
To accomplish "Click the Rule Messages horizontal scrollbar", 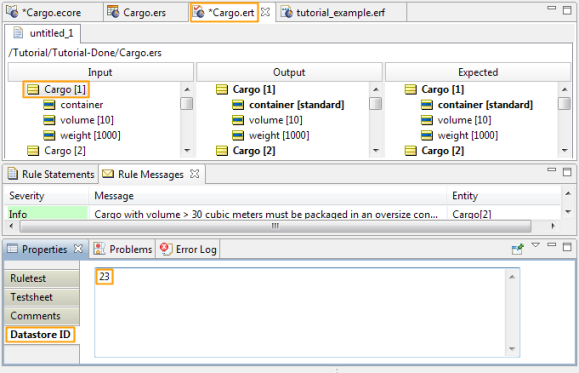I will 275,226.
